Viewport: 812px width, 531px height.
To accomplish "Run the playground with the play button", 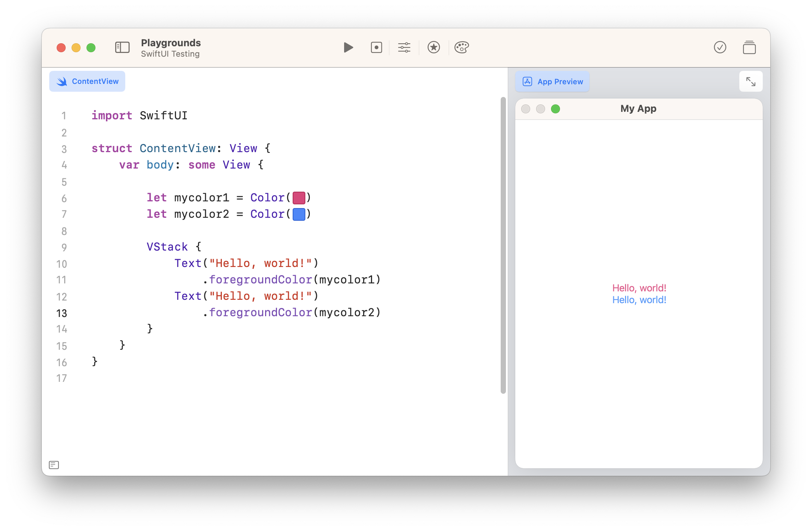I will pos(348,47).
